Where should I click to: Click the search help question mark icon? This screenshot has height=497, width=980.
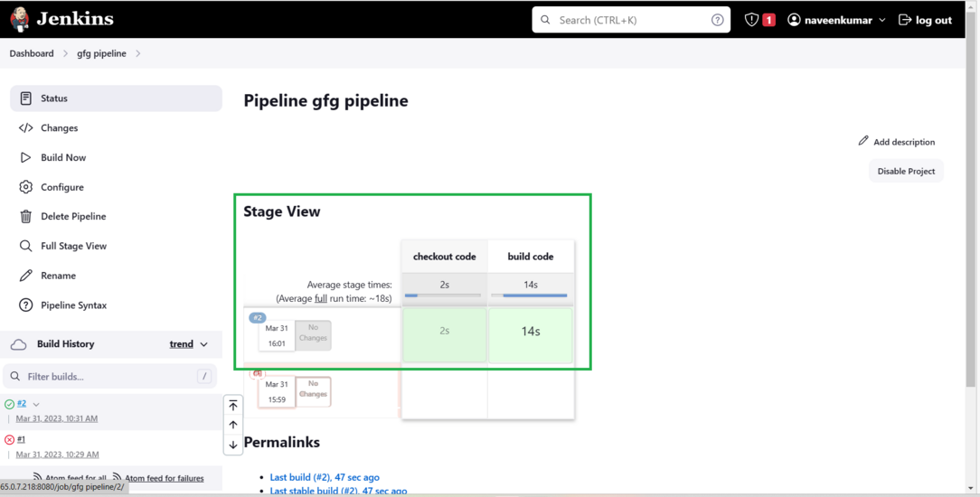717,20
